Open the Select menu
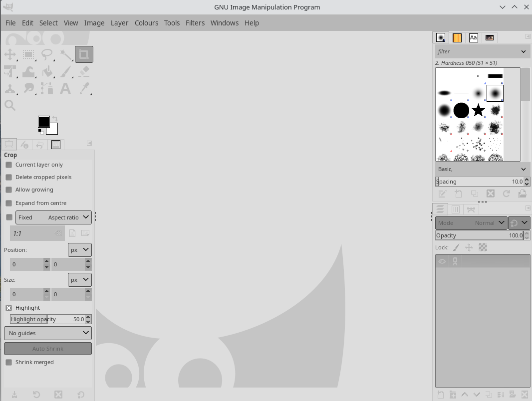Viewport: 532px width, 401px height. [x=48, y=23]
